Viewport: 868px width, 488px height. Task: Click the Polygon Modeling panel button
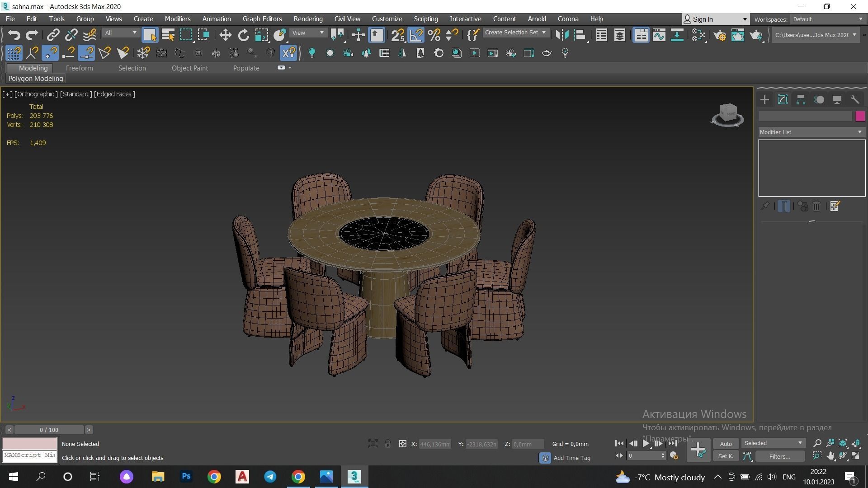tap(35, 79)
